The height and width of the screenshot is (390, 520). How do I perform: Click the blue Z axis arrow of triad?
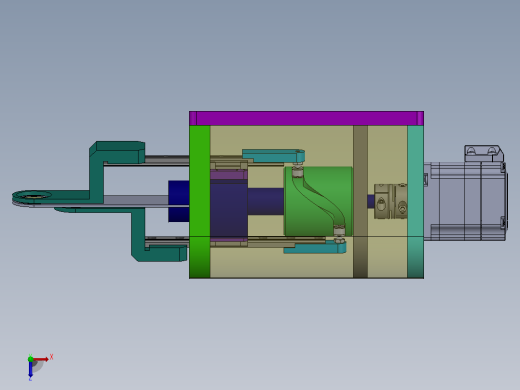pos(30,369)
